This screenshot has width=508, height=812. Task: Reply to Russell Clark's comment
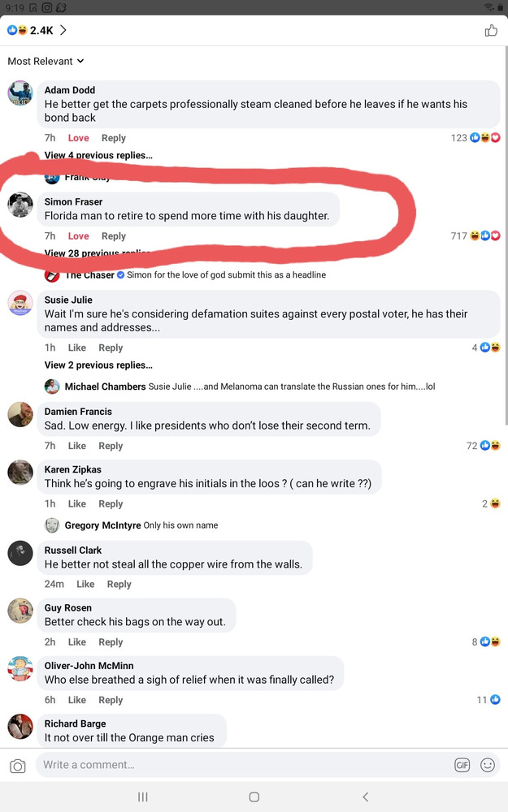pos(119,585)
